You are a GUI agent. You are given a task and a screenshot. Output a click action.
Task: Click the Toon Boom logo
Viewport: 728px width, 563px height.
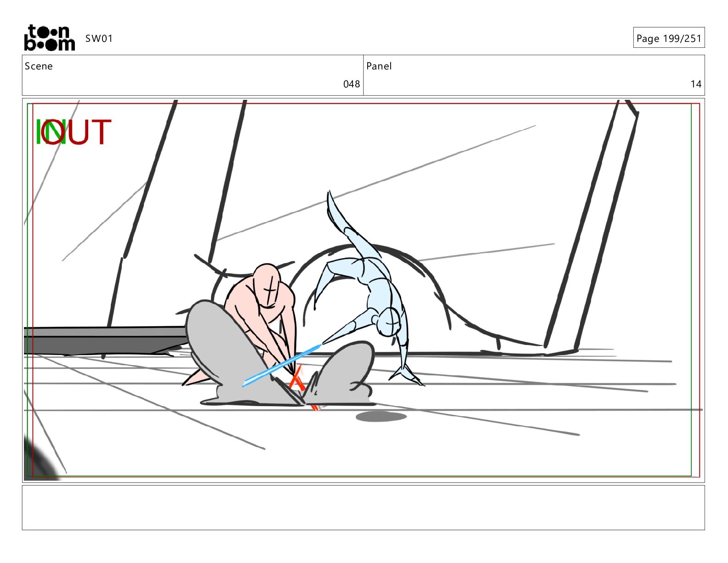pyautogui.click(x=49, y=38)
